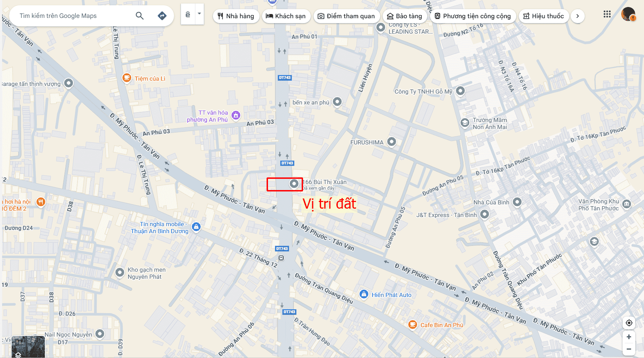Open directions with the blue arrow icon
The height and width of the screenshot is (358, 644).
[162, 16]
